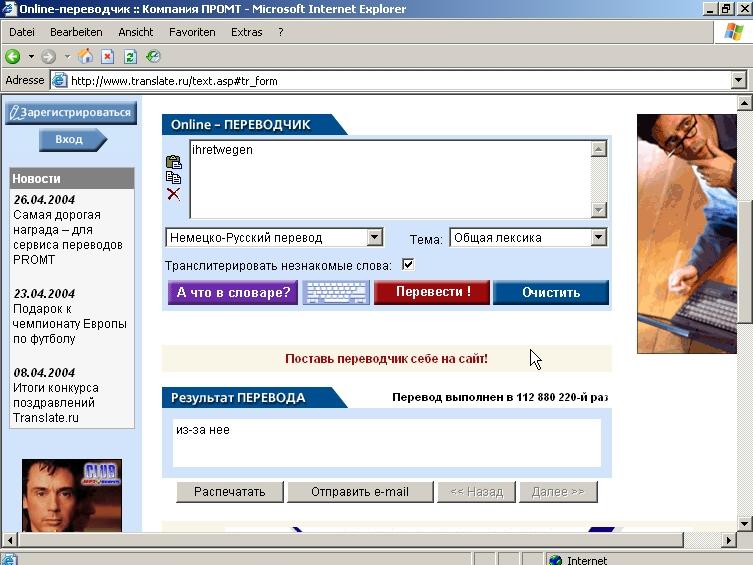Open news Подарок к чемпионату Европы по футболу
This screenshot has height=565, width=753.
(x=70, y=324)
